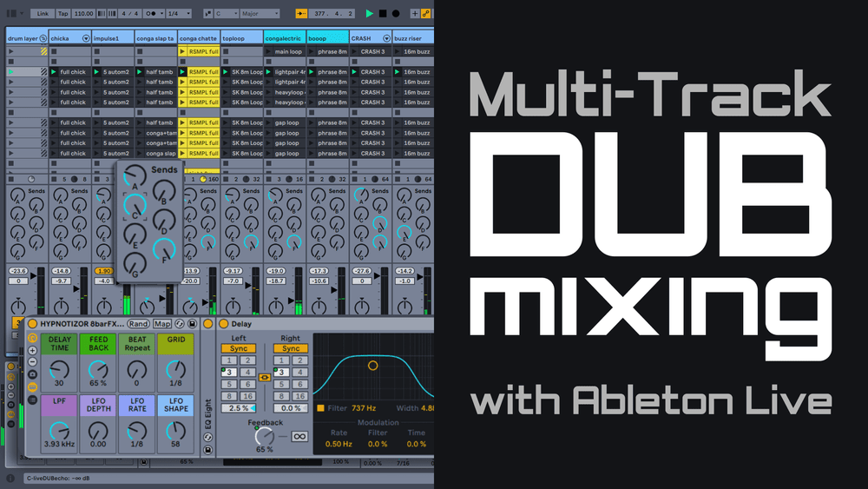Start playback with the green Play button
Screen dimensions: 868x489
369,13
